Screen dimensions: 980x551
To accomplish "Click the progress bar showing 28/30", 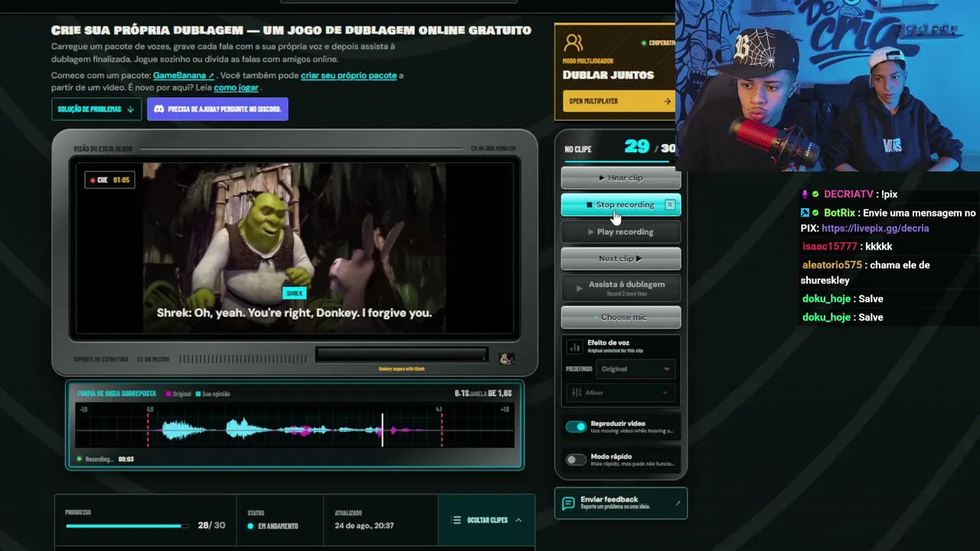I will coord(126,526).
